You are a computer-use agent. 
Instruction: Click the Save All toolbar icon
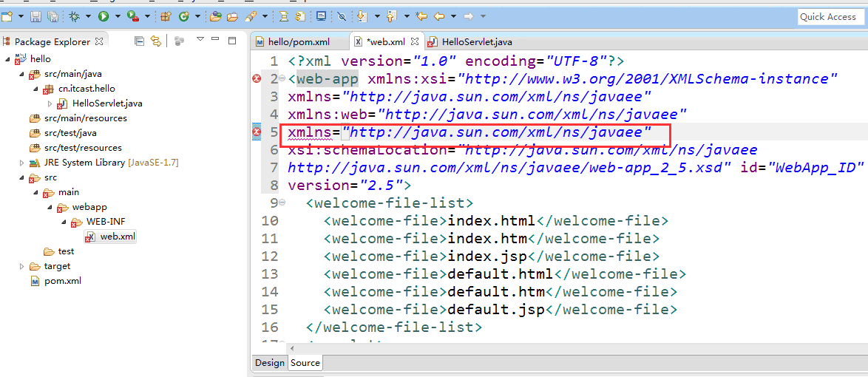click(53, 16)
